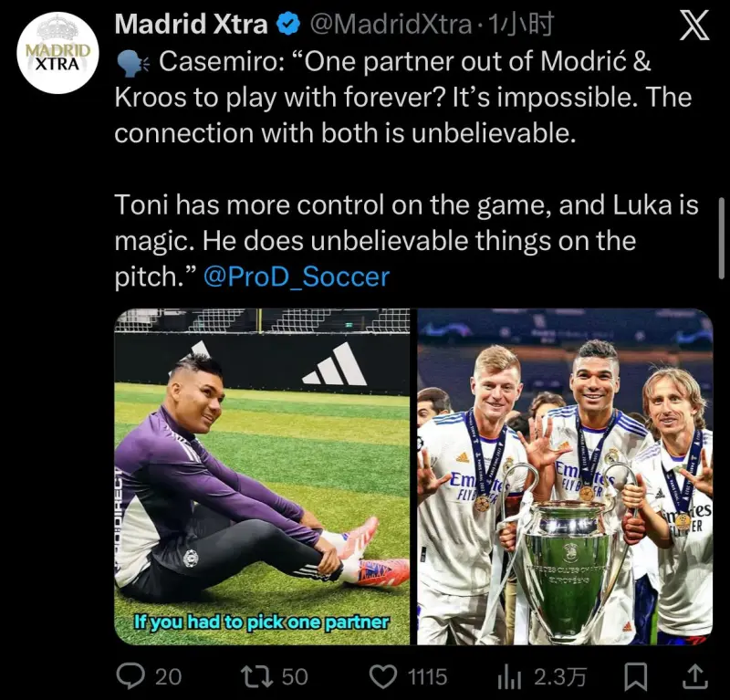Open Madrid Xtra profile avatar
The image size is (730, 700).
click(x=58, y=53)
